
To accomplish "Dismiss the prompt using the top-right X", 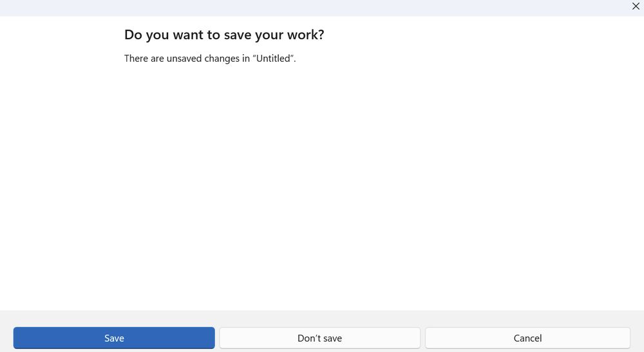I will pyautogui.click(x=636, y=6).
